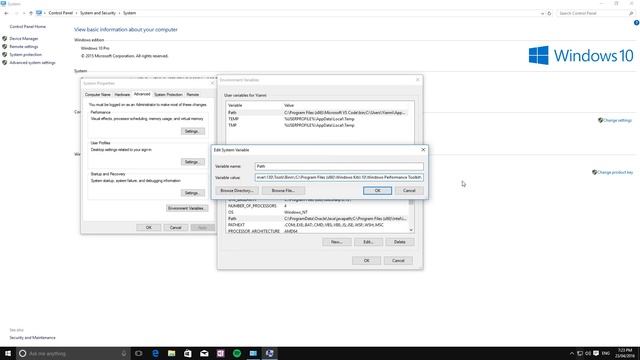Open System protection link
The image size is (640, 360).
pos(25,54)
